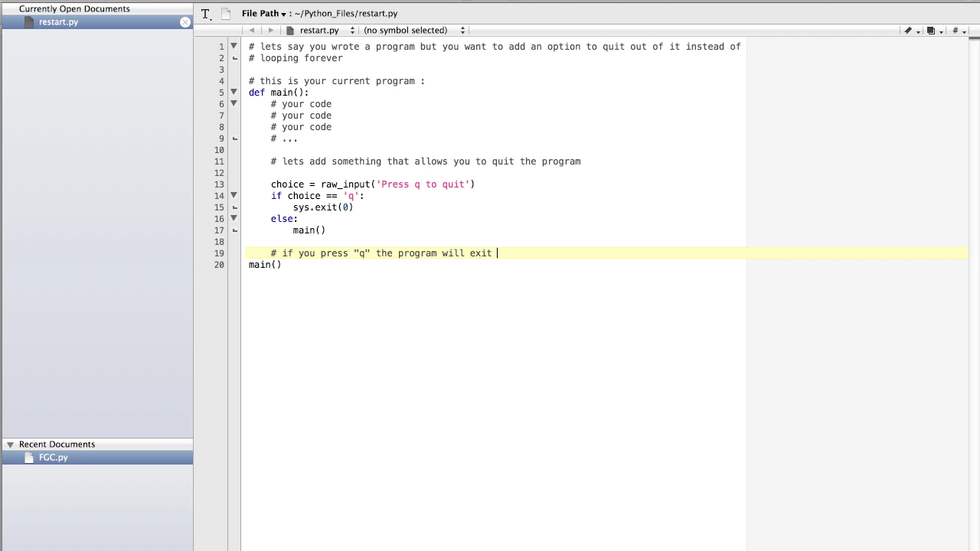Click the ~/Python_Files/restart.py path text
The image size is (980, 551).
pos(346,14)
